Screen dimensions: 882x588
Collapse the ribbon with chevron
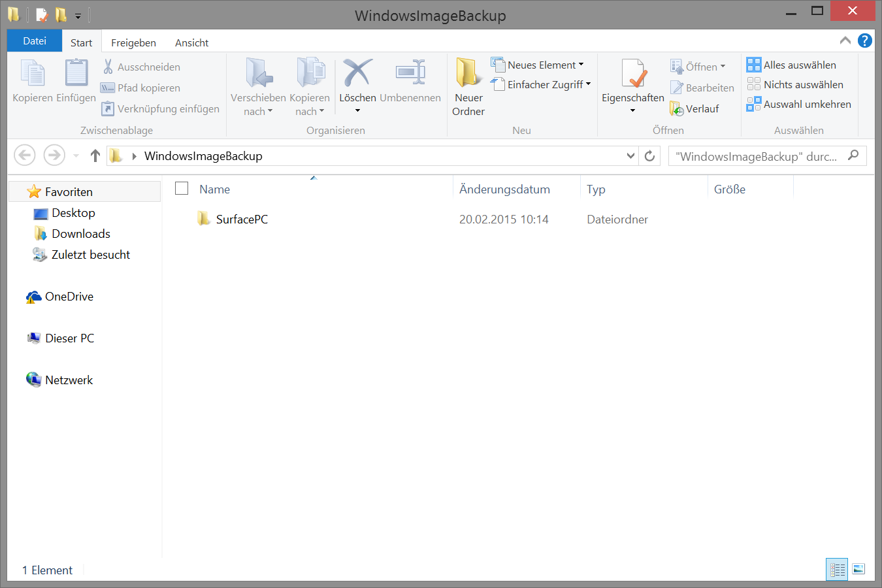coord(845,41)
